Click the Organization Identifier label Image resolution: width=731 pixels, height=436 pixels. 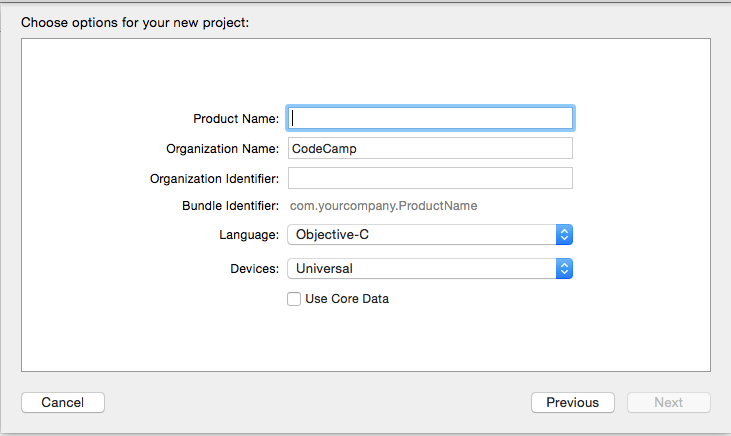click(x=214, y=178)
